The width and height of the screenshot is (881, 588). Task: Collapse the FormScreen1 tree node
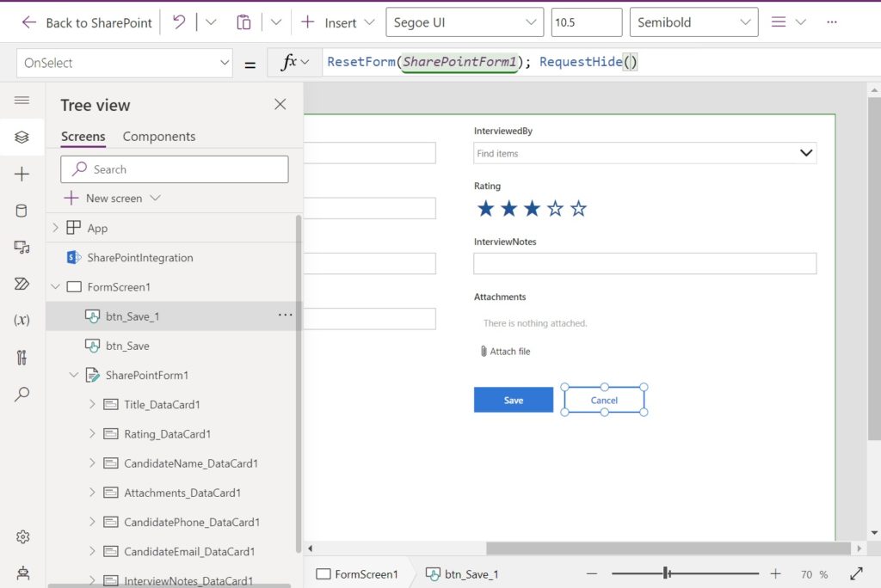(55, 287)
